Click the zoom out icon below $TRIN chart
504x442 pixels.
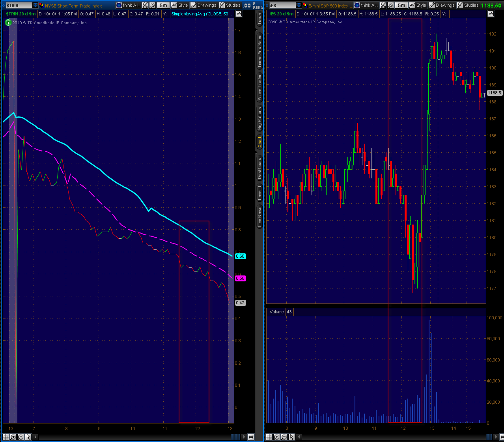pos(21,437)
